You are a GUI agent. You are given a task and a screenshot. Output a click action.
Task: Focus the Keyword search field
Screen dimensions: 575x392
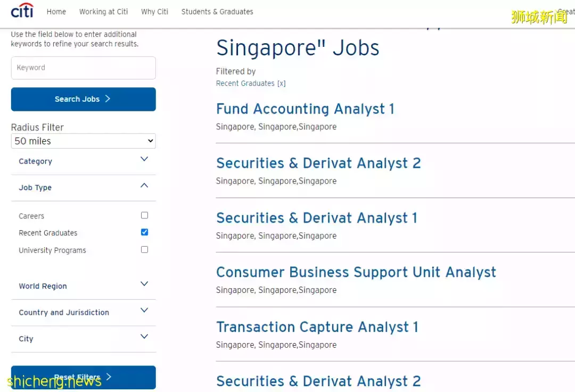84,68
